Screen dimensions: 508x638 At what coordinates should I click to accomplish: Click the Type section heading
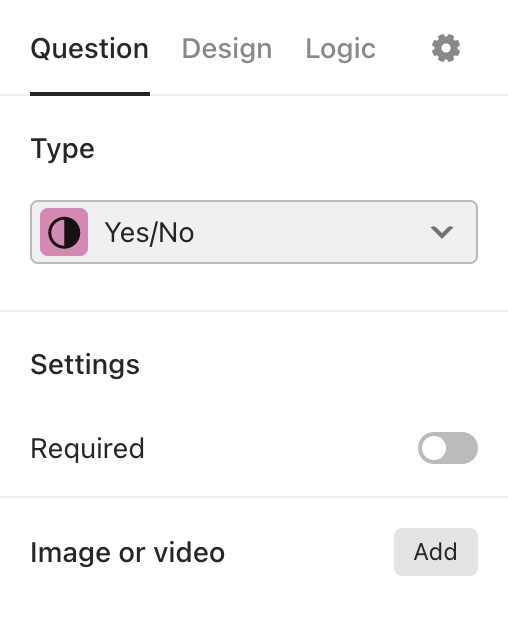[63, 149]
